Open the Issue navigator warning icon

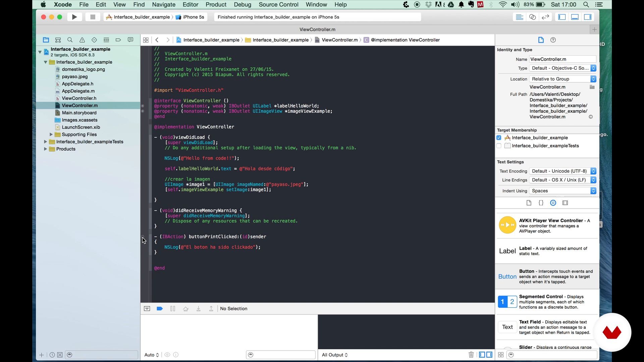point(82,40)
